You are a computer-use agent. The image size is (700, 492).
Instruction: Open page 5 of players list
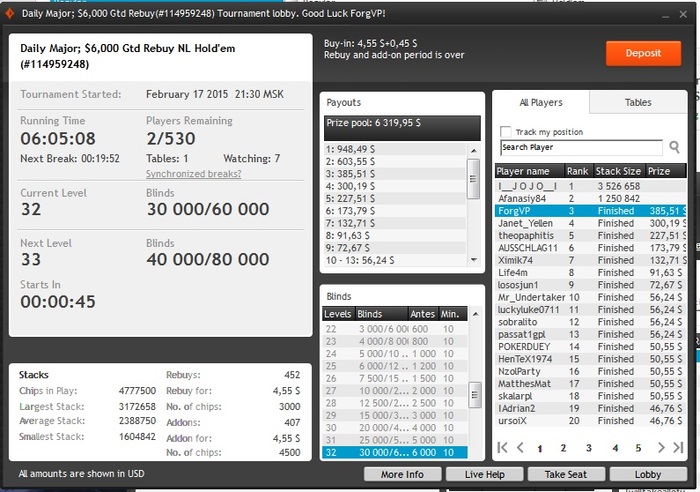(x=638, y=448)
